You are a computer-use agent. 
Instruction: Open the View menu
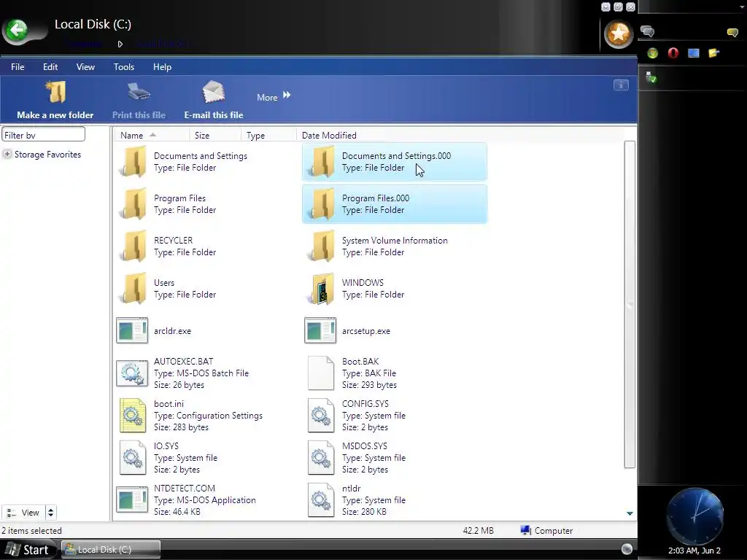pos(86,66)
